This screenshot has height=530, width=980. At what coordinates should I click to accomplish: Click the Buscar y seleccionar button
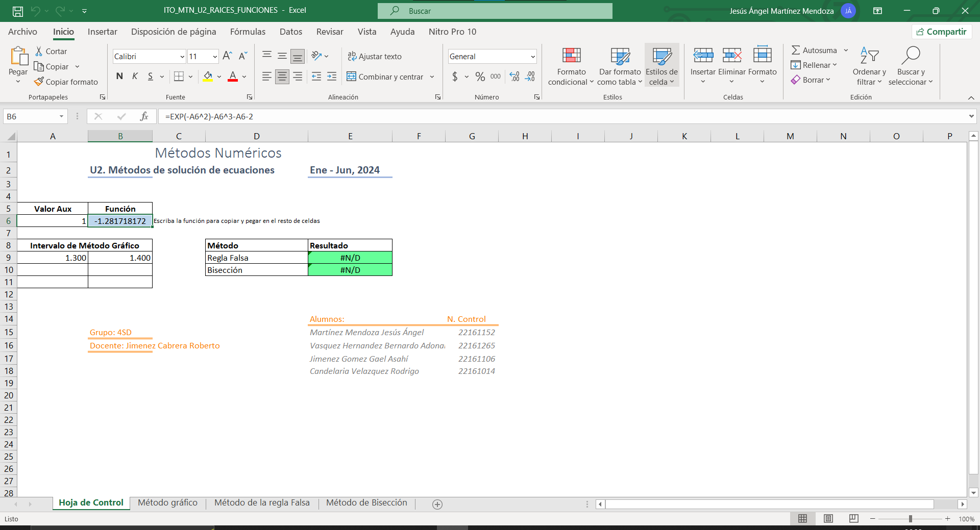[911, 67]
